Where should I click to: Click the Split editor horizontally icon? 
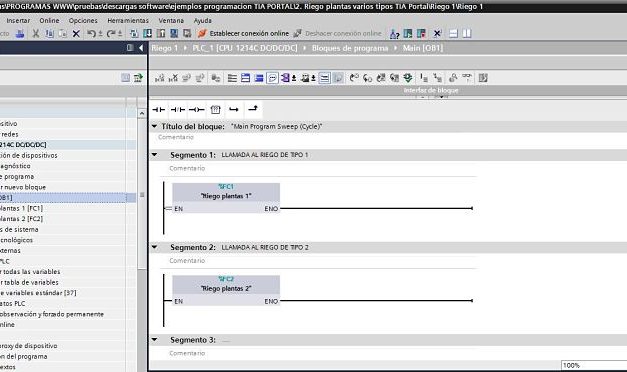pos(453,34)
